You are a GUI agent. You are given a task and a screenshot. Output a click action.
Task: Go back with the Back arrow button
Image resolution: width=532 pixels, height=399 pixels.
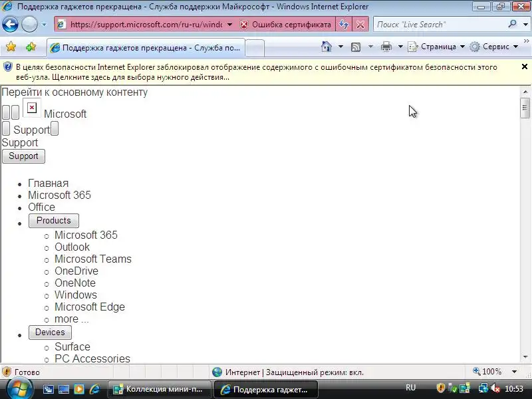click(x=10, y=25)
